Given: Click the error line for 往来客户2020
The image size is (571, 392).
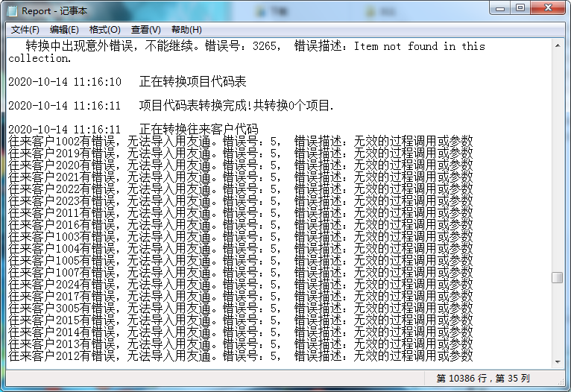Looking at the screenshot, I should (240, 165).
